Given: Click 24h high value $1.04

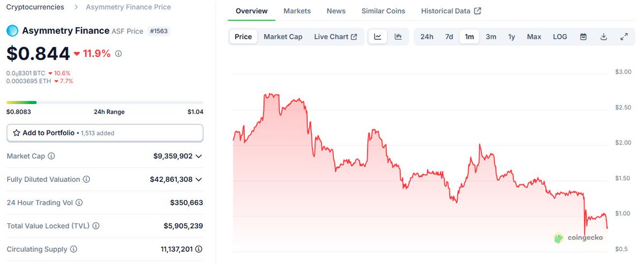Looking at the screenshot, I should click(x=195, y=112).
